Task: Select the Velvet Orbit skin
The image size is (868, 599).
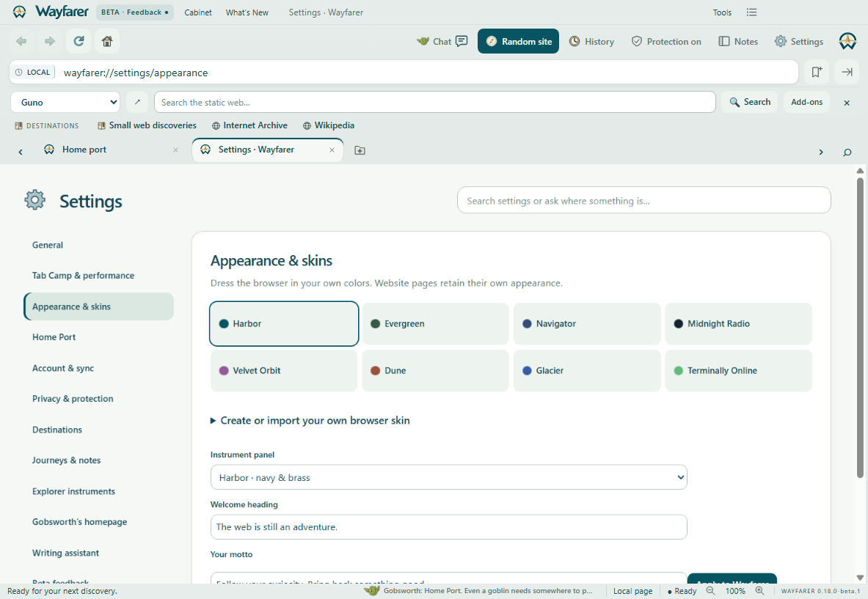Action: (x=284, y=370)
